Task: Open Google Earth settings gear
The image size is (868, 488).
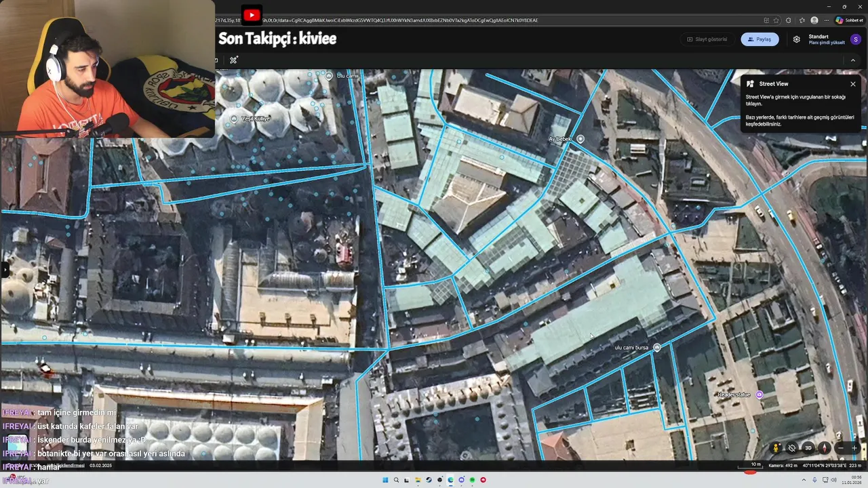Action: coord(796,39)
